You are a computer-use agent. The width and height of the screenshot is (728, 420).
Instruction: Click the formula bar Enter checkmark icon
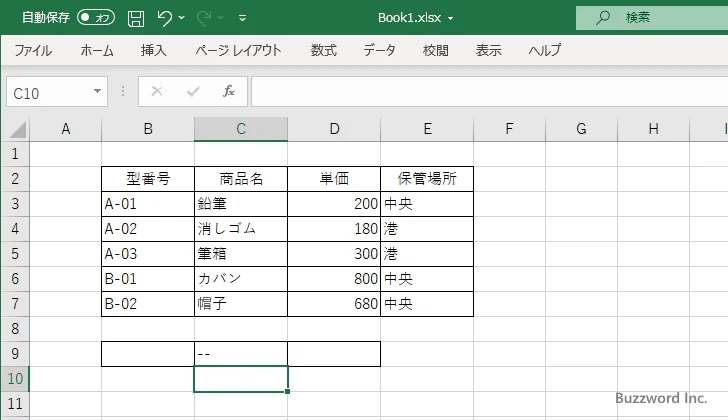tap(193, 91)
